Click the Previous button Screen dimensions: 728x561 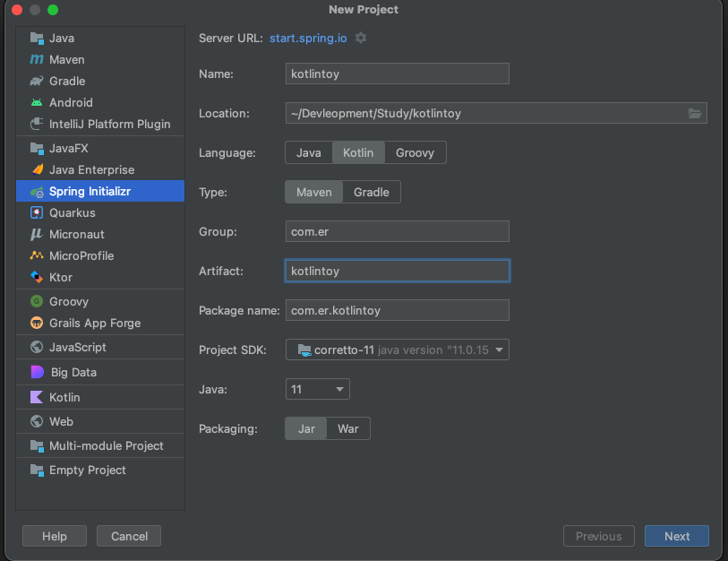click(598, 536)
